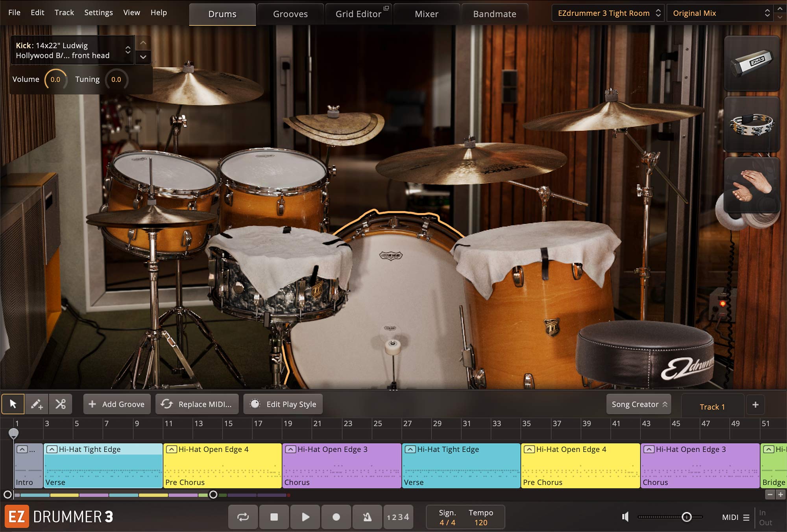Image resolution: width=787 pixels, height=532 pixels.
Task: Switch to the Mixer tab
Action: pyautogui.click(x=426, y=14)
